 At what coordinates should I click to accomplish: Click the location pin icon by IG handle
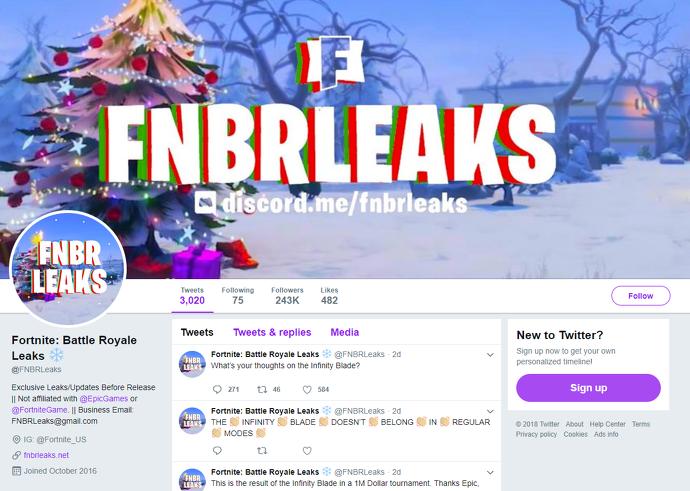16,439
